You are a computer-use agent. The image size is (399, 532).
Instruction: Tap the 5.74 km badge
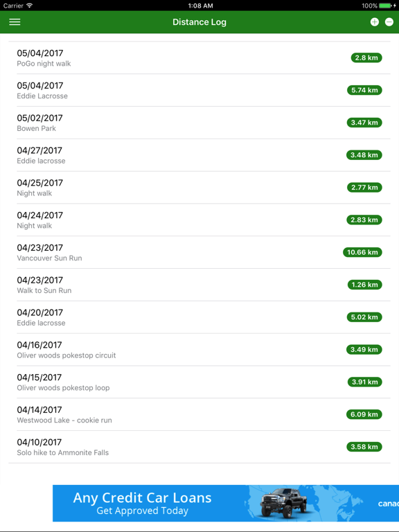(364, 90)
